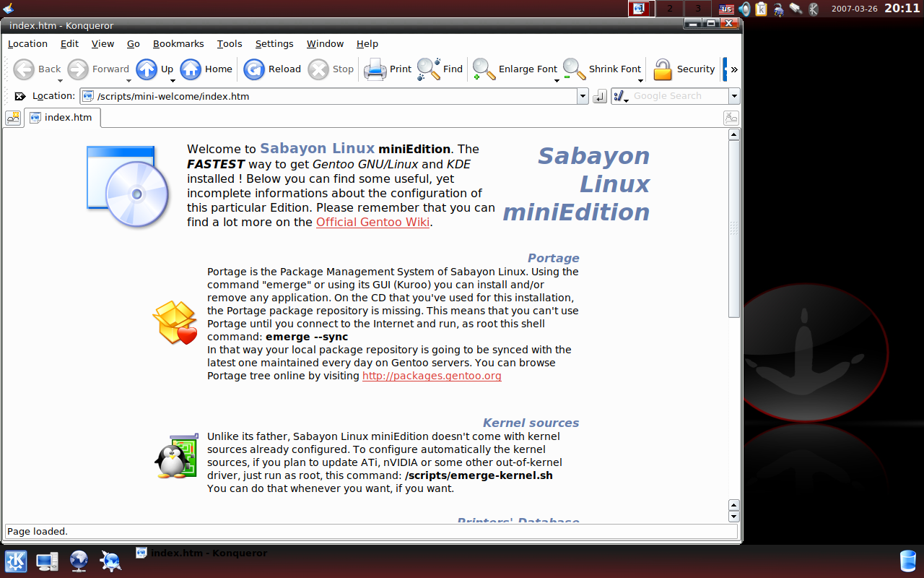
Task: Open the Help menu
Action: tap(367, 44)
